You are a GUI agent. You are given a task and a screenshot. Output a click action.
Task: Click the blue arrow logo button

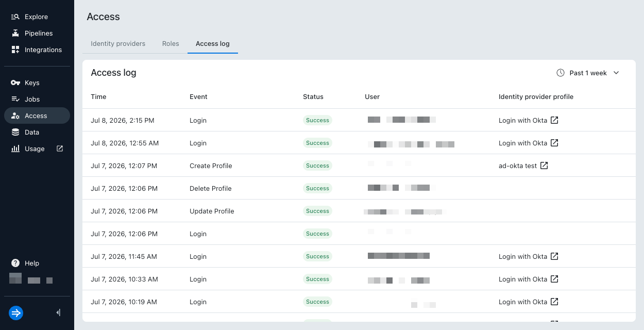point(16,312)
